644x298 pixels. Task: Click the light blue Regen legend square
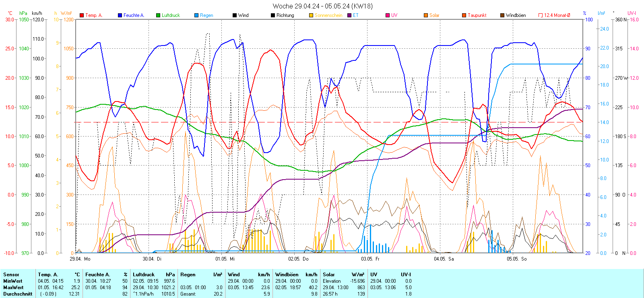(196, 15)
